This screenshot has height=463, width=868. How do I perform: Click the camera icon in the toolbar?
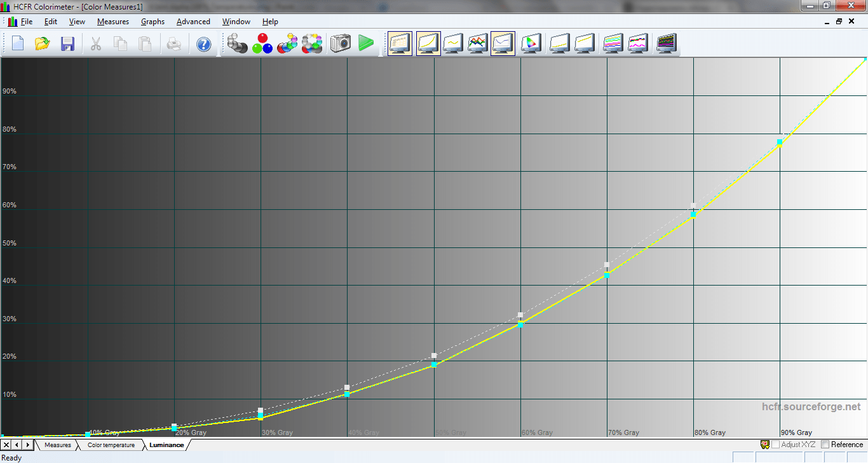[x=341, y=43]
